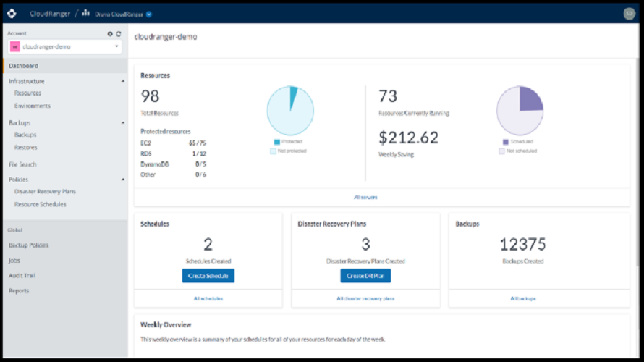This screenshot has width=644, height=362.
Task: Open Jobs in the sidebar
Action: [x=14, y=261]
